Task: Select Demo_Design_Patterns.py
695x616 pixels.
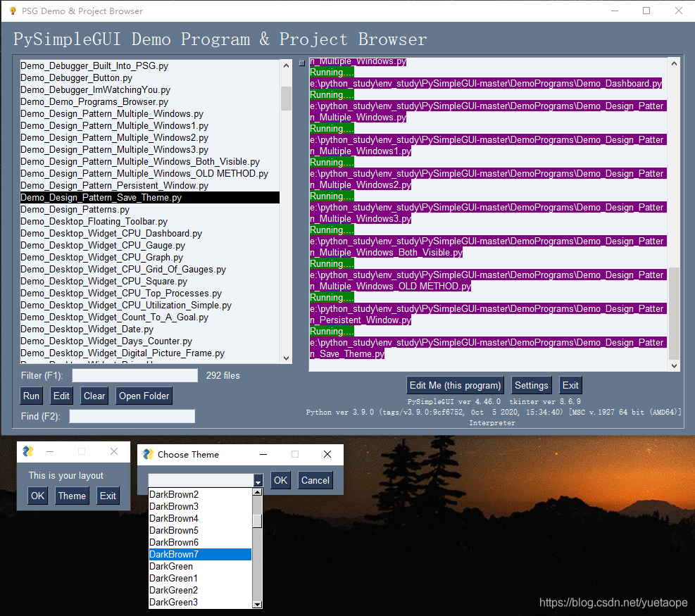Action: coord(150,210)
